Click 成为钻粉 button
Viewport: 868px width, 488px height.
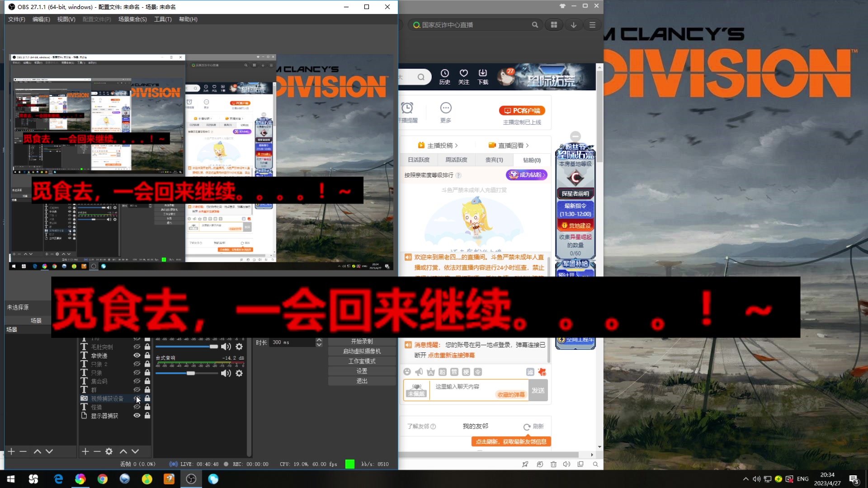(527, 175)
